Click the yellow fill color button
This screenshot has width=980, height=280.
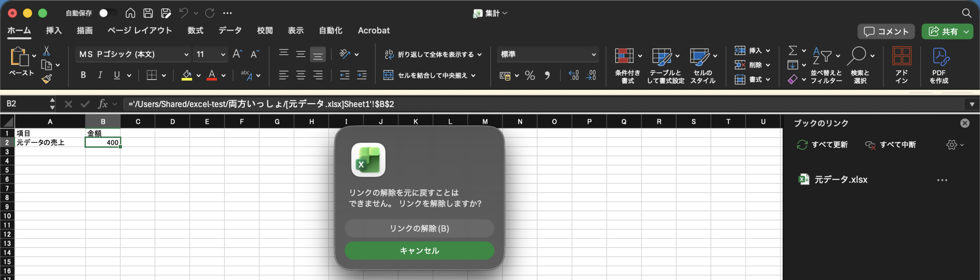[186, 75]
